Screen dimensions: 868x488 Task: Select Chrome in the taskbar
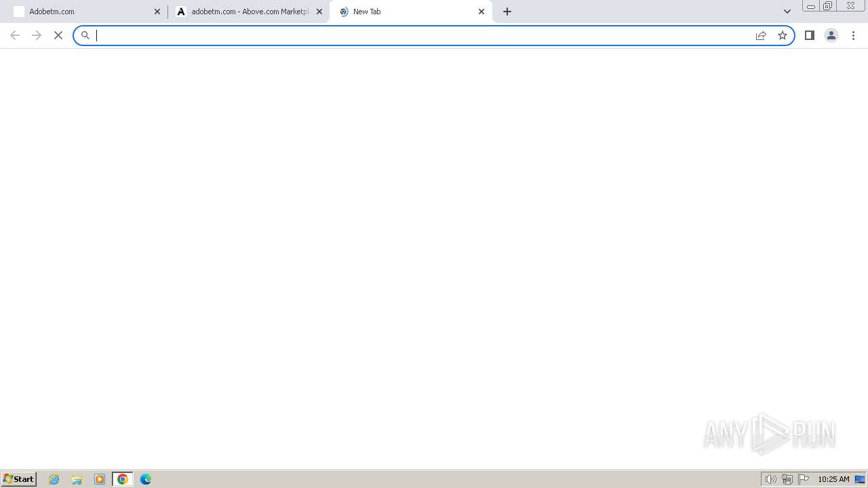(123, 479)
